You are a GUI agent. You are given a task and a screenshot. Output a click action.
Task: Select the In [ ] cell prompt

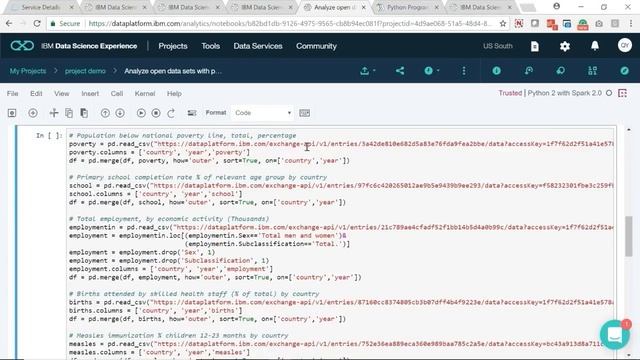pyautogui.click(x=49, y=136)
